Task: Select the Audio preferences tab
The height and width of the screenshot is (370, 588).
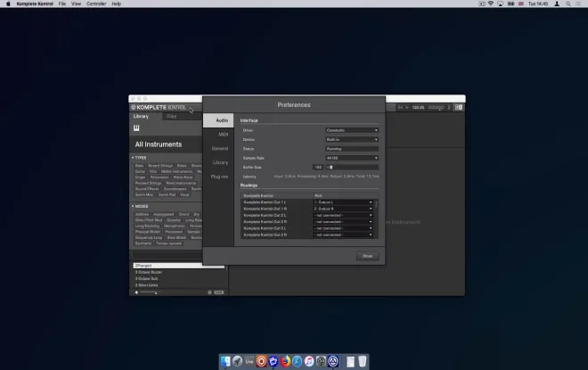Action: (218, 120)
